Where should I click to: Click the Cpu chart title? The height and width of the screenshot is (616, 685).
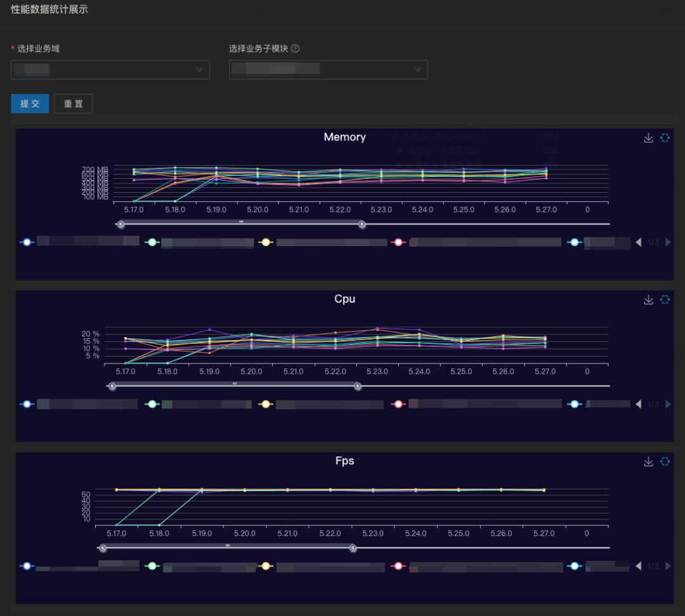pyautogui.click(x=344, y=299)
